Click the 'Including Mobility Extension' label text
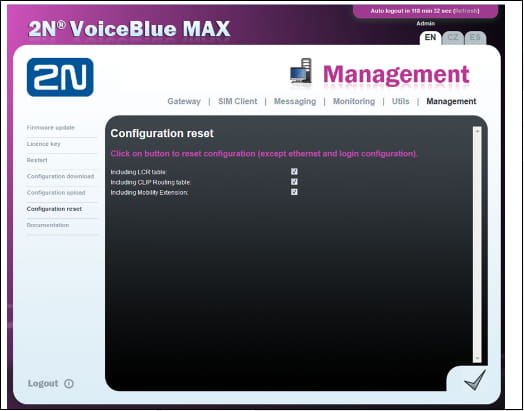 150,193
